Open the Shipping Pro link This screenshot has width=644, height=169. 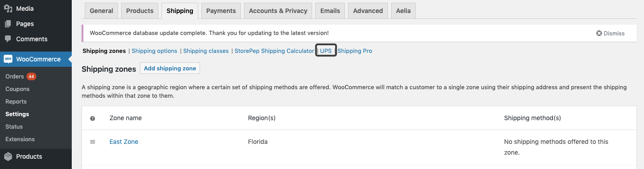pyautogui.click(x=355, y=51)
